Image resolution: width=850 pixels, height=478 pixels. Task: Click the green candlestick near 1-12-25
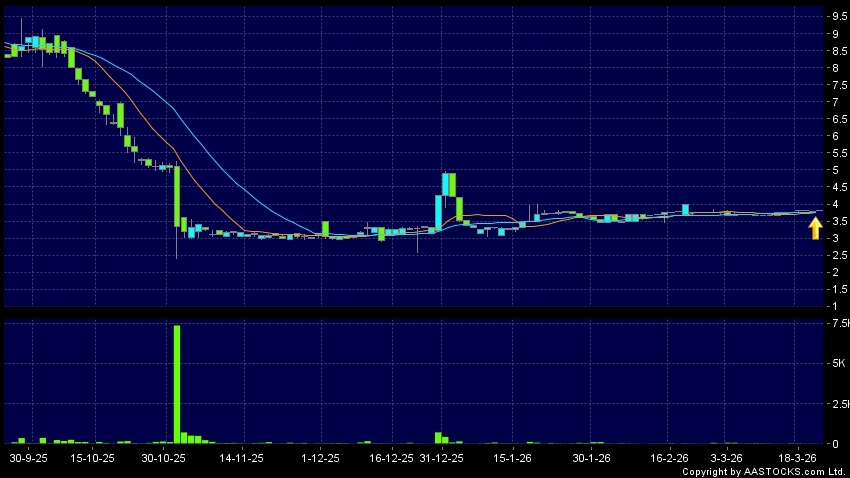[326, 229]
